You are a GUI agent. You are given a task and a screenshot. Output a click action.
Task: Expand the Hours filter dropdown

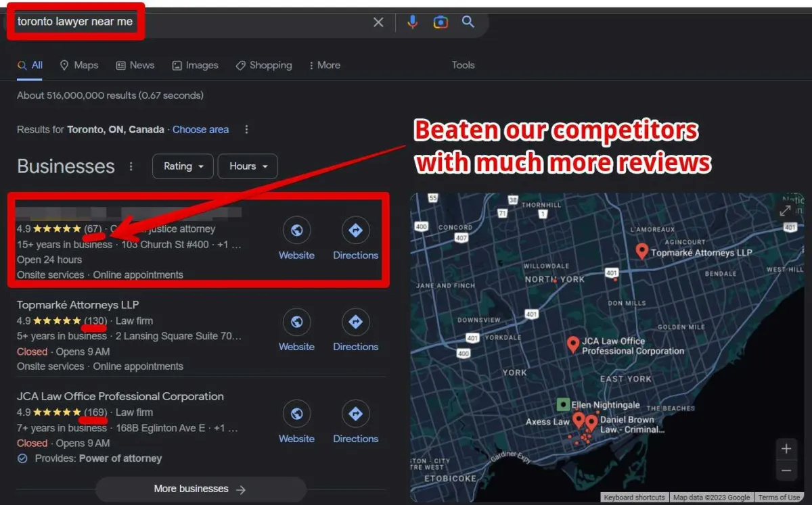248,166
